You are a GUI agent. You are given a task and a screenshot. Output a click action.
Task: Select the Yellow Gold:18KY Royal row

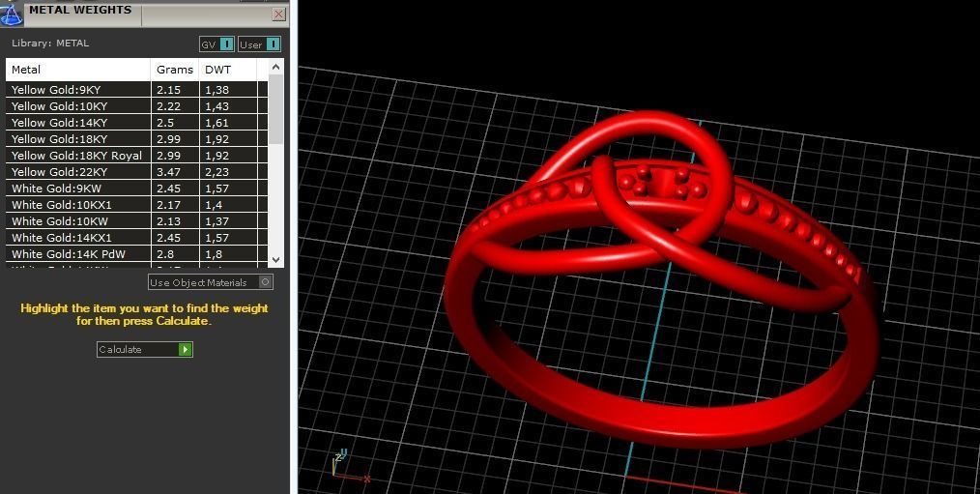point(137,156)
